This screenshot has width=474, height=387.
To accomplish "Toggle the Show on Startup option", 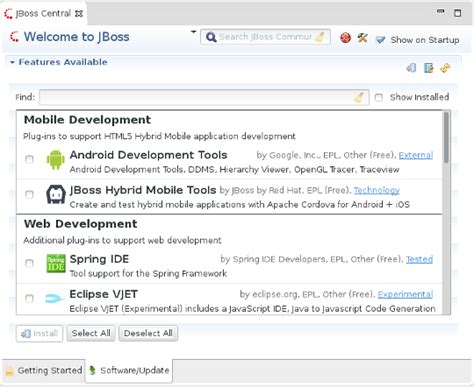I will 417,40.
